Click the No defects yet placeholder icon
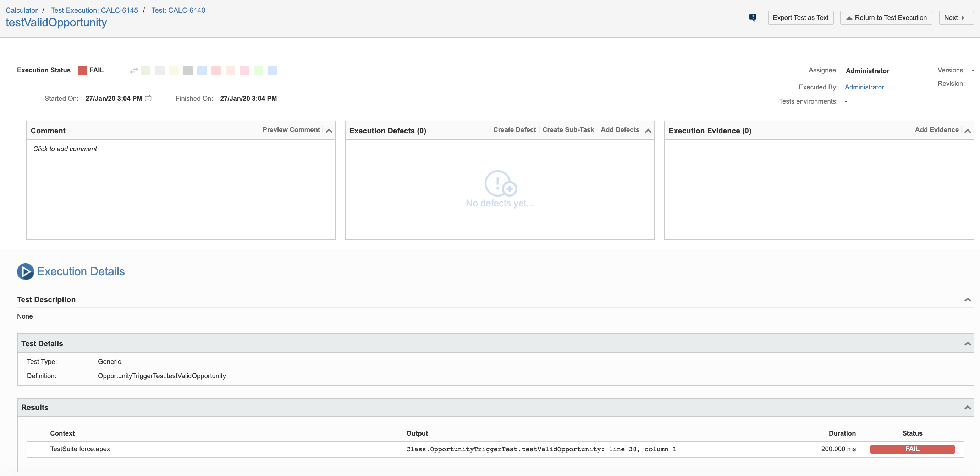Image resolution: width=980 pixels, height=476 pixels. [x=500, y=183]
